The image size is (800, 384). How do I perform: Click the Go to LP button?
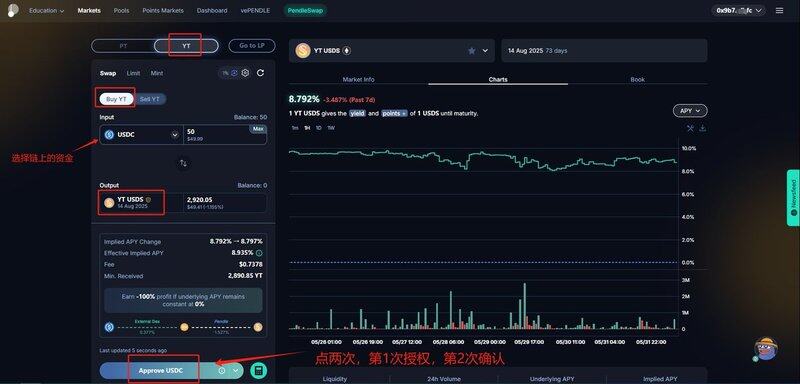pos(252,46)
